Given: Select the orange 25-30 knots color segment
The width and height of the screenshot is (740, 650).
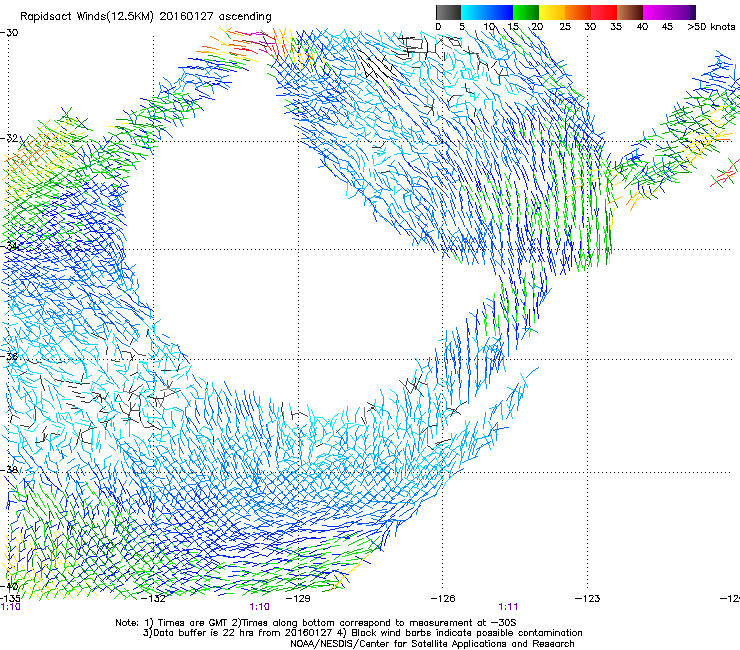Looking at the screenshot, I should click(x=578, y=12).
